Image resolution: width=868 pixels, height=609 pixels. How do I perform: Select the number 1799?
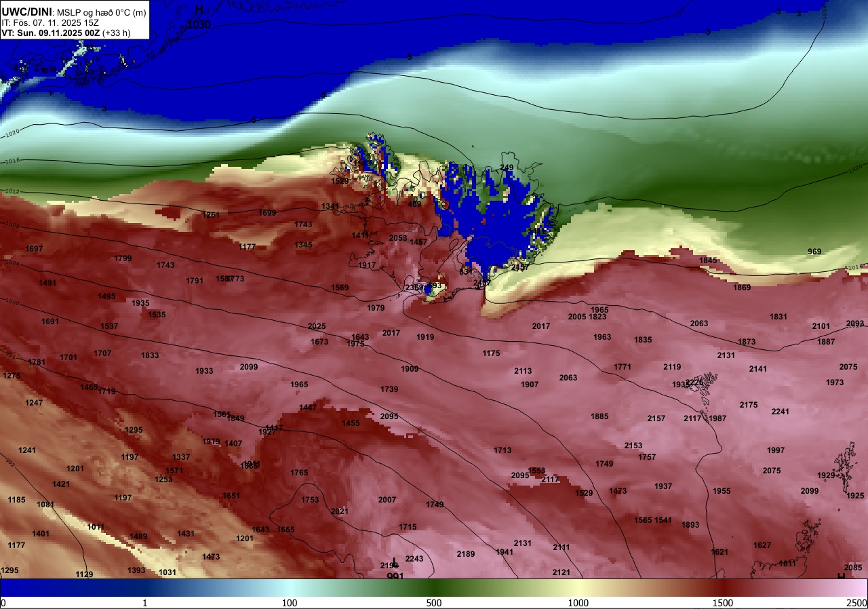click(123, 258)
